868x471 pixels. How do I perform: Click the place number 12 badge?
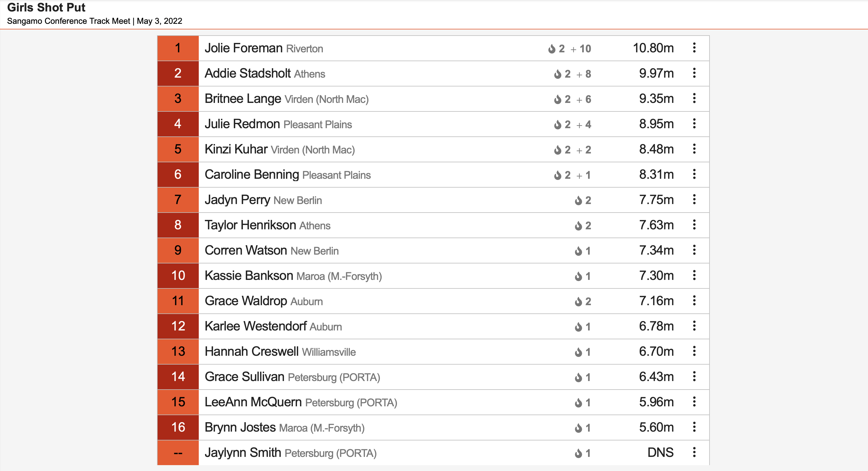[x=178, y=326]
